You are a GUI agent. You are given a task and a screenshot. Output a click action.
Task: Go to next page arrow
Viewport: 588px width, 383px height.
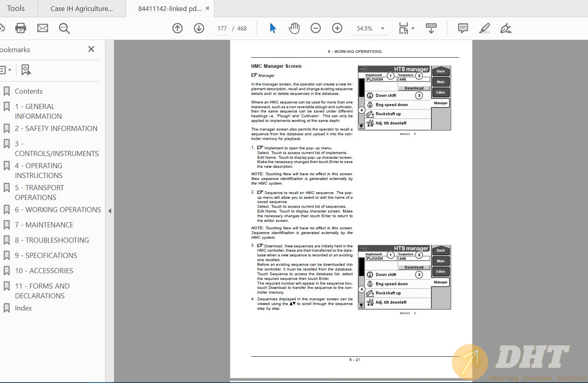click(x=199, y=28)
